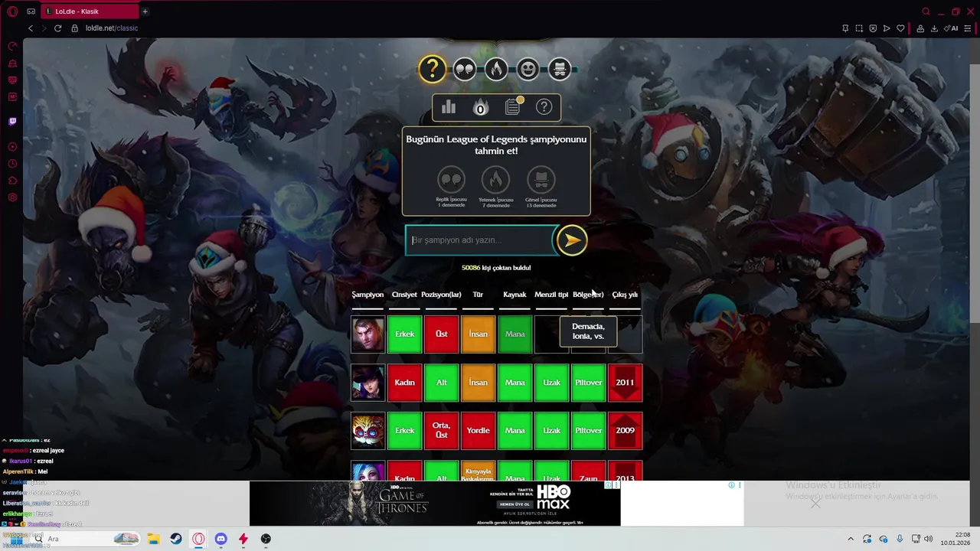Open the GX Corner gamepad icon
The image size is (980, 551).
coord(31,11)
